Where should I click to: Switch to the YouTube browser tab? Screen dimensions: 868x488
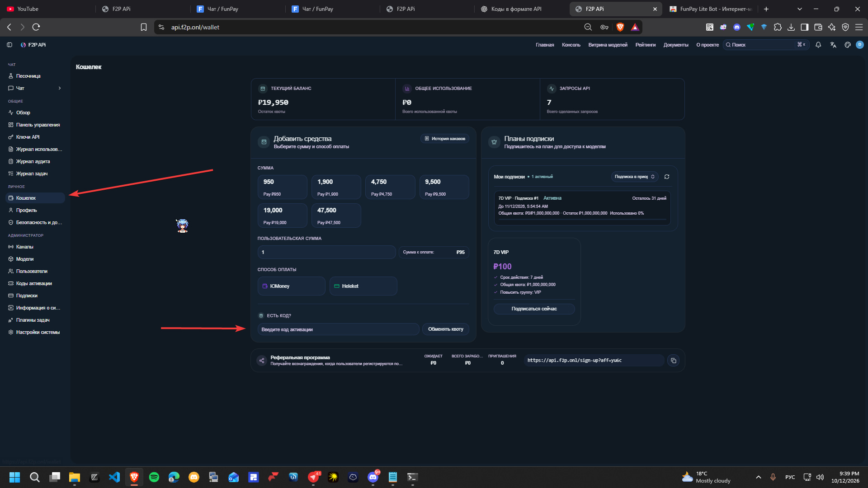click(47, 9)
